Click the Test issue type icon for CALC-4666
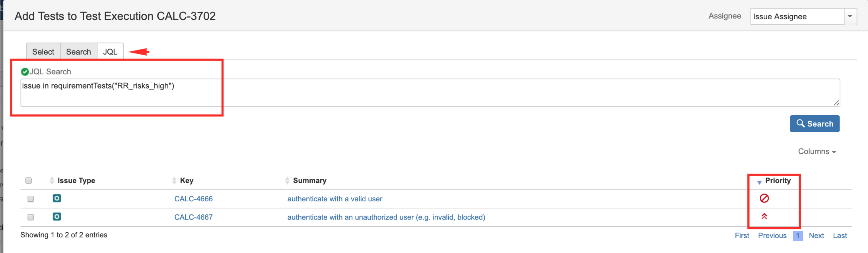Screen dimensions: 868x253 click(57, 198)
